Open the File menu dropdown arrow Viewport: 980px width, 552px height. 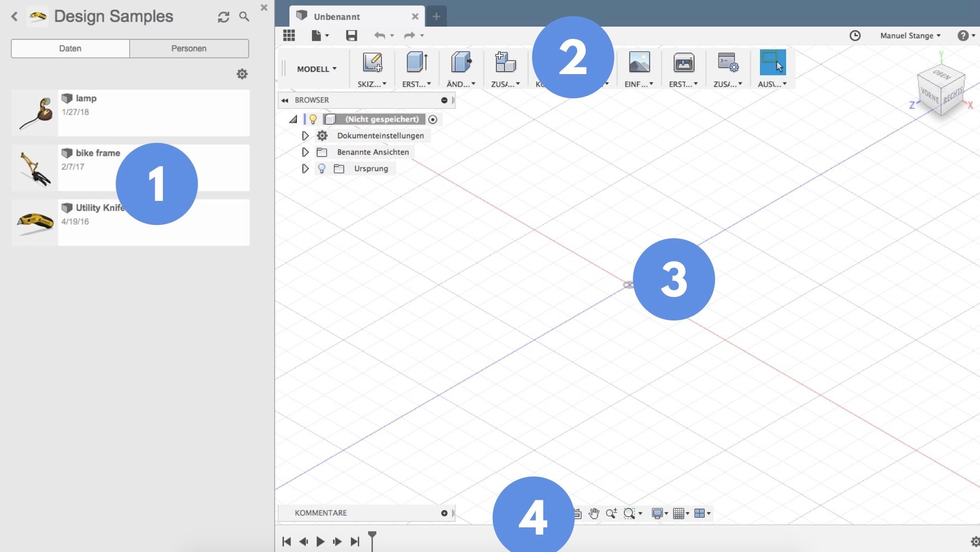pyautogui.click(x=327, y=36)
